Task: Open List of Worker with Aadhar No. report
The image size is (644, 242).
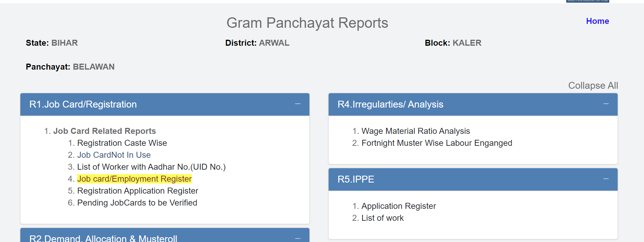Action: click(x=151, y=167)
